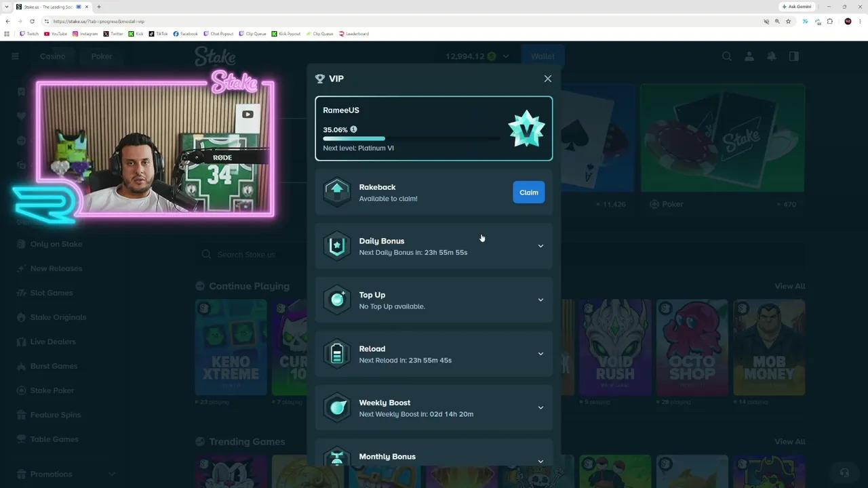Toggle the right sidebar panel icon

[x=794, y=56]
